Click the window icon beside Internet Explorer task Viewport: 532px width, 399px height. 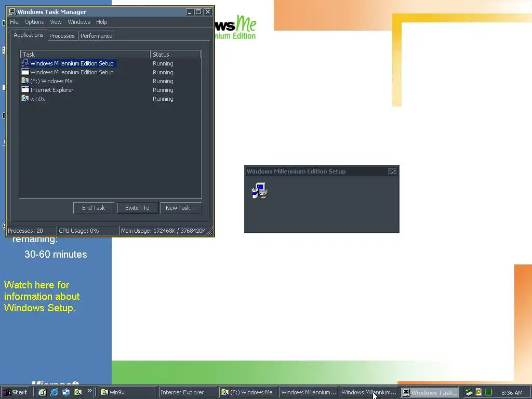click(25, 89)
